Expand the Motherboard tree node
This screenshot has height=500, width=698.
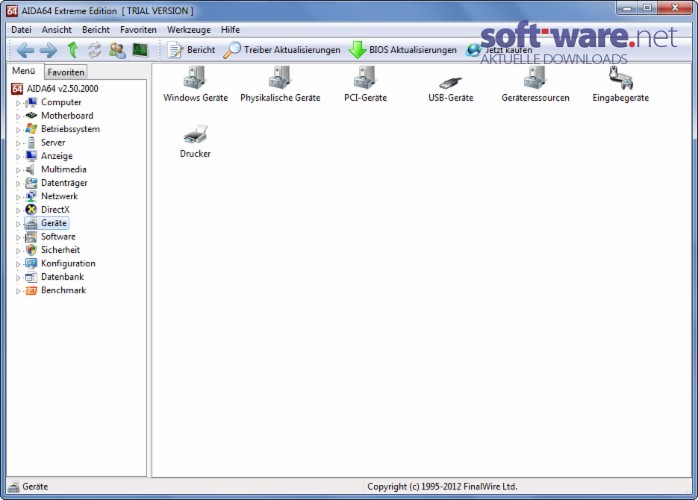coord(18,116)
